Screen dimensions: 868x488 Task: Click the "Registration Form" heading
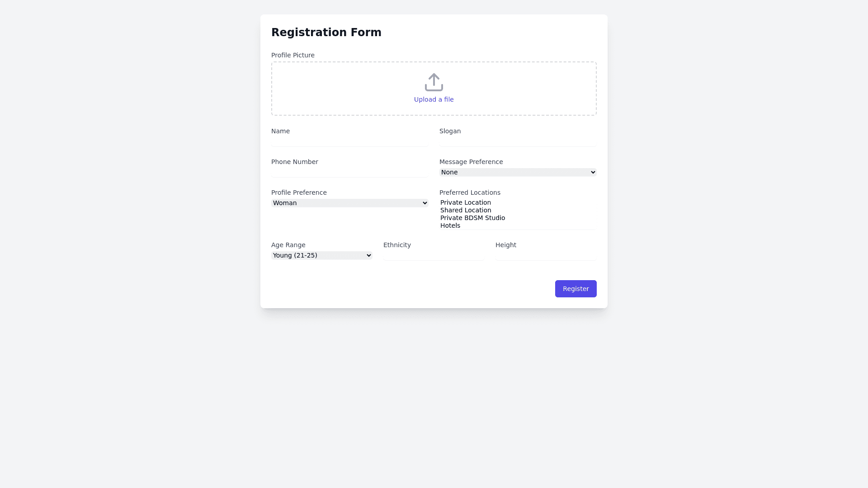[326, 33]
